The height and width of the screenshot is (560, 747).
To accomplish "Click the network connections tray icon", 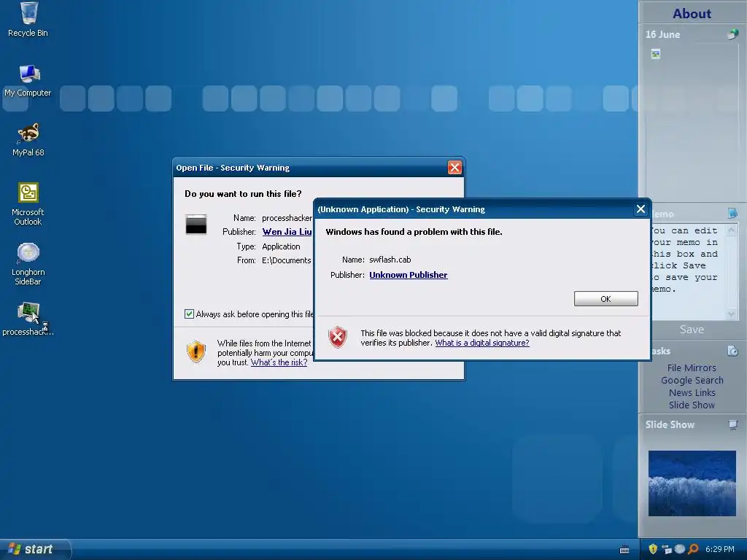I will click(667, 549).
